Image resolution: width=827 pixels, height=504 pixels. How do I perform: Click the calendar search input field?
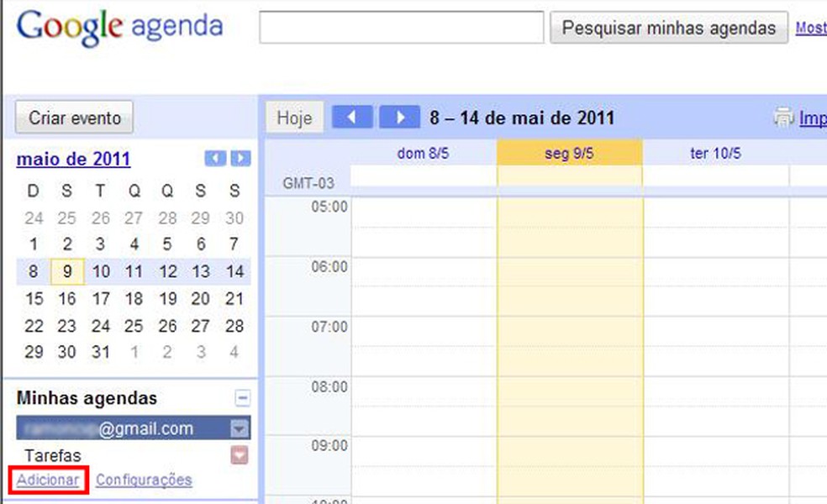(x=402, y=28)
